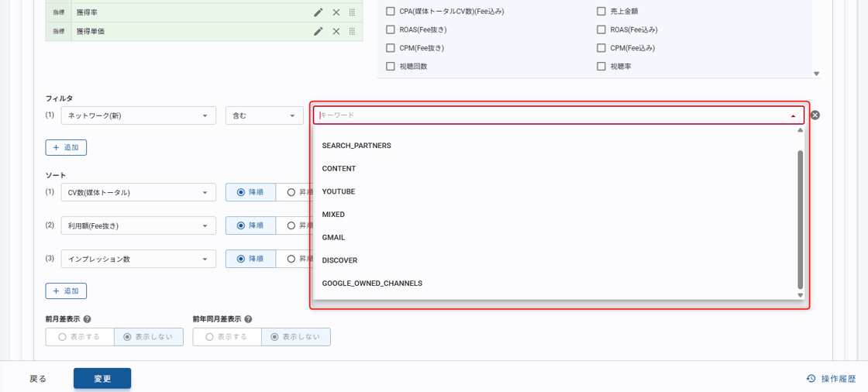868x392 pixels.
Task: Remove 獲得単価 metric with X icon
Action: pyautogui.click(x=336, y=31)
